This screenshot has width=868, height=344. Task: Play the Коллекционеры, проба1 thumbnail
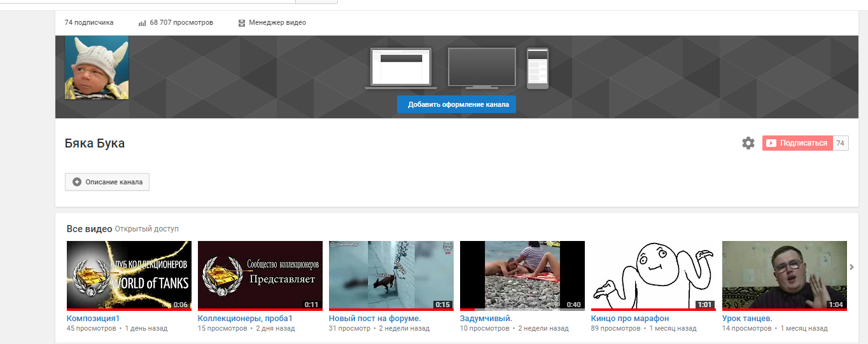tap(260, 276)
